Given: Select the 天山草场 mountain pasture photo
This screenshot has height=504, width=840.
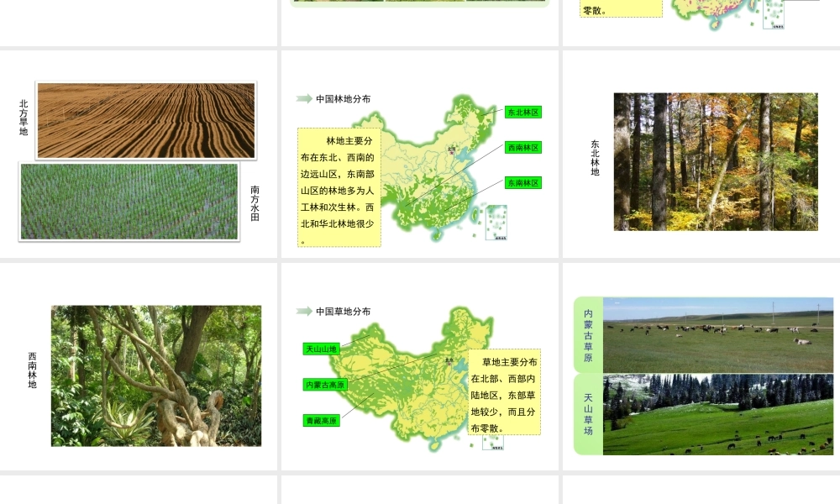Looking at the screenshot, I should click(718, 415).
